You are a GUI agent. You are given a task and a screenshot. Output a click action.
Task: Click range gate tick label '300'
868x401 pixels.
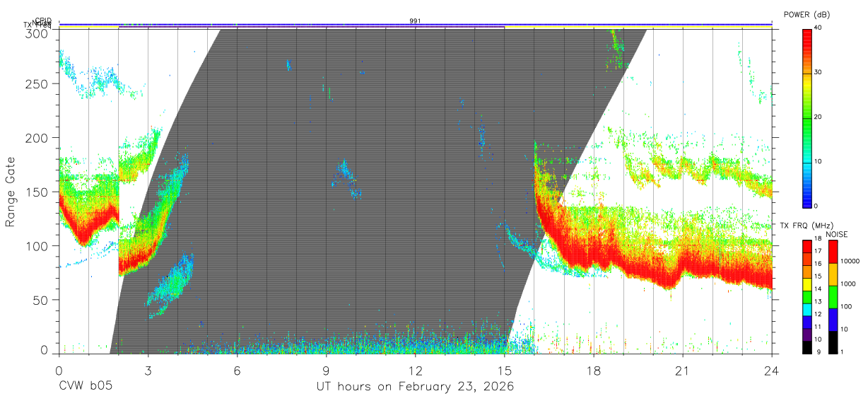click(37, 33)
